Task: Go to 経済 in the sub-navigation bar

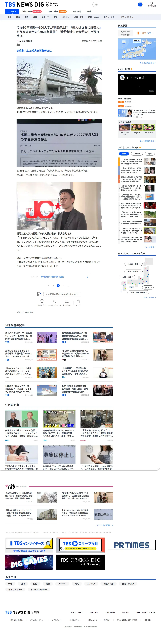Action: pyautogui.click(x=35, y=17)
